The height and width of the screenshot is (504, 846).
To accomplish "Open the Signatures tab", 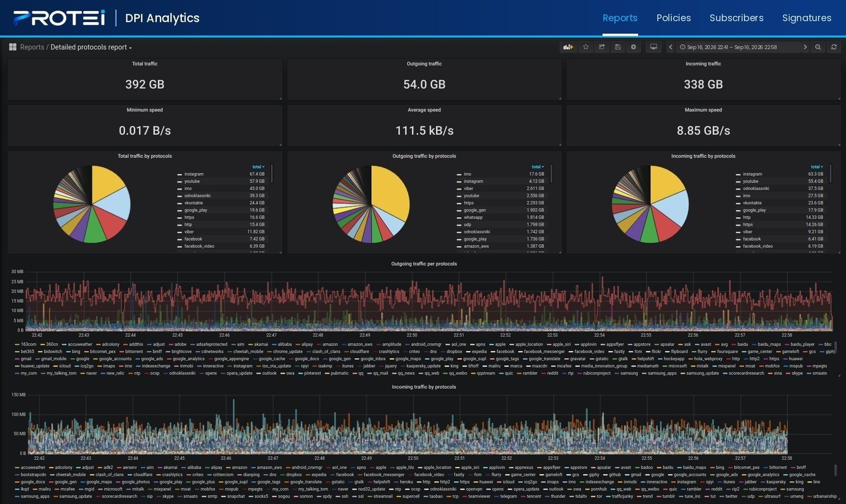I will click(807, 18).
